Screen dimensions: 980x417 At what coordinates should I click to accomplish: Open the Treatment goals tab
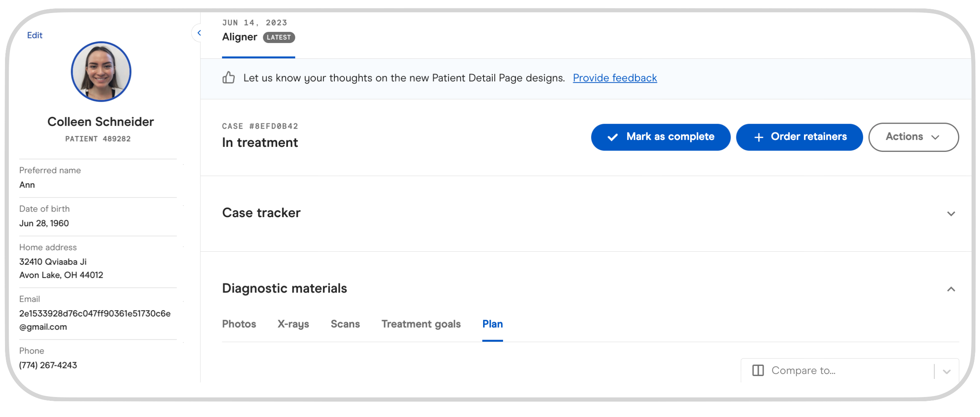tap(421, 324)
